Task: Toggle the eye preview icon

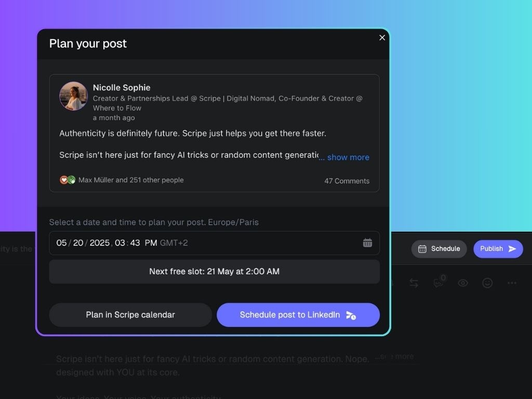Action: [x=463, y=283]
